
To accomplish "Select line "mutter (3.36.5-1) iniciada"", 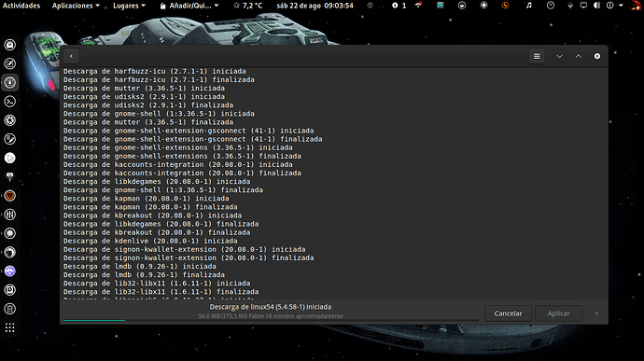I will click(x=144, y=89).
